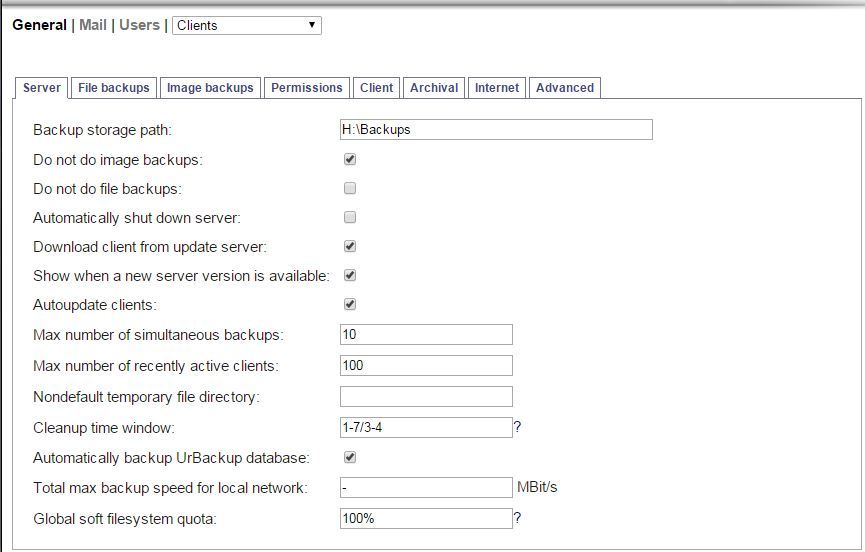Uncheck Do not do image backups
Screen dimensions: 865x552
click(x=350, y=159)
